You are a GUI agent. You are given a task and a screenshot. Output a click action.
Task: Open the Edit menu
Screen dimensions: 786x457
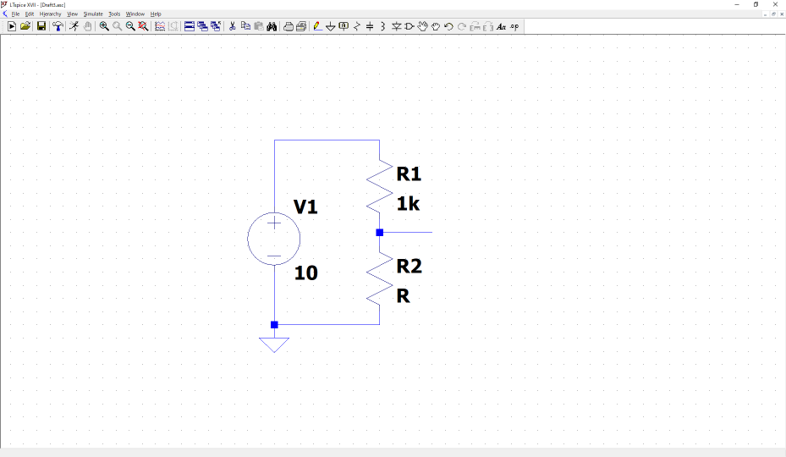pos(30,14)
